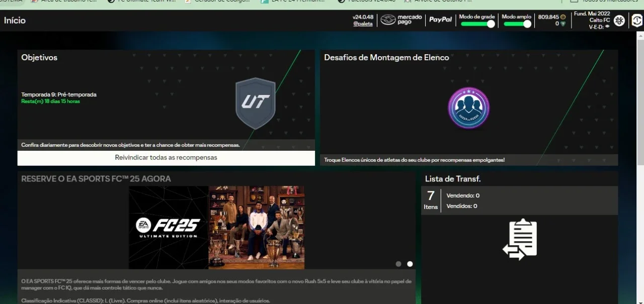
Task: Toggle the Modo de grade switch
Action: 477,24
